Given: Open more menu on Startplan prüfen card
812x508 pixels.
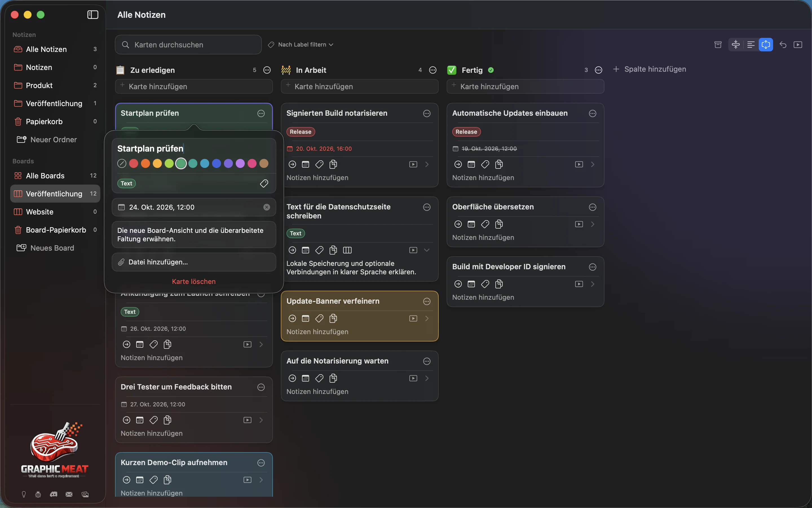Looking at the screenshot, I should (x=261, y=113).
